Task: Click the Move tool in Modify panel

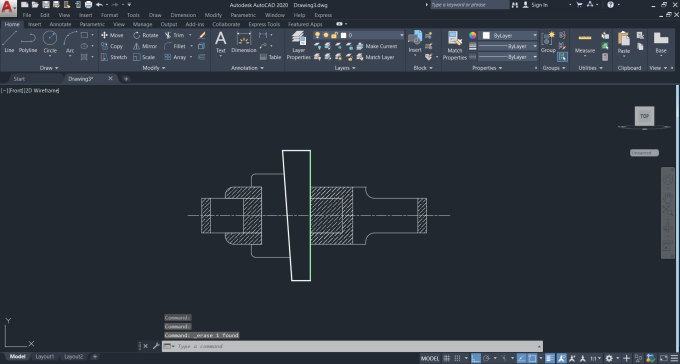Action: [112, 35]
